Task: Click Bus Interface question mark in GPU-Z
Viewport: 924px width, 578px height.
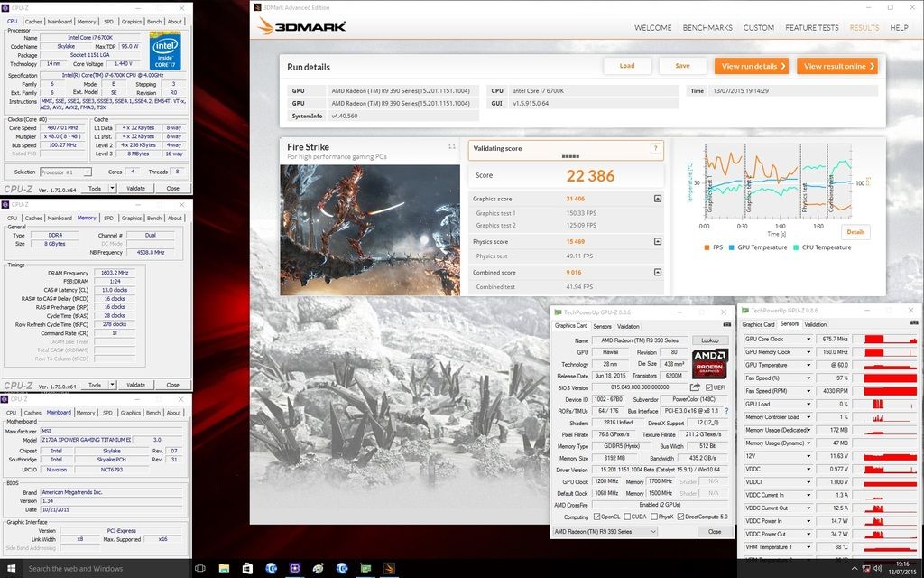Action: 726,411
